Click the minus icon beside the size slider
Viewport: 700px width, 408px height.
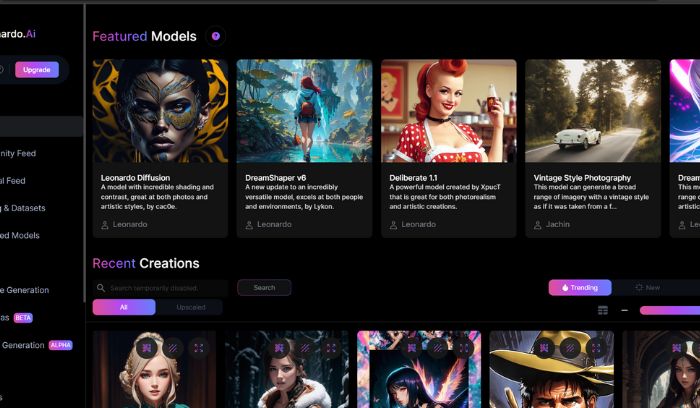coord(625,310)
